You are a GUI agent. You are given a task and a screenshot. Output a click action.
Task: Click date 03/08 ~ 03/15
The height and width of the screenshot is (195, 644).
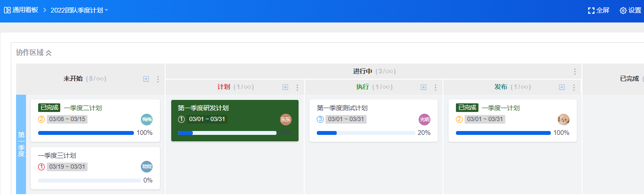(67, 119)
